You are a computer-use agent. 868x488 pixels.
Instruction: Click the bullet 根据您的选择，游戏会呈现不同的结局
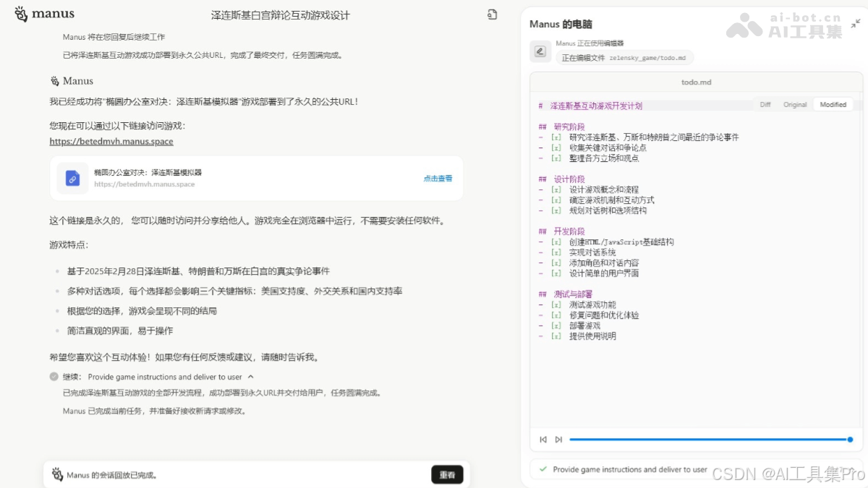click(142, 311)
